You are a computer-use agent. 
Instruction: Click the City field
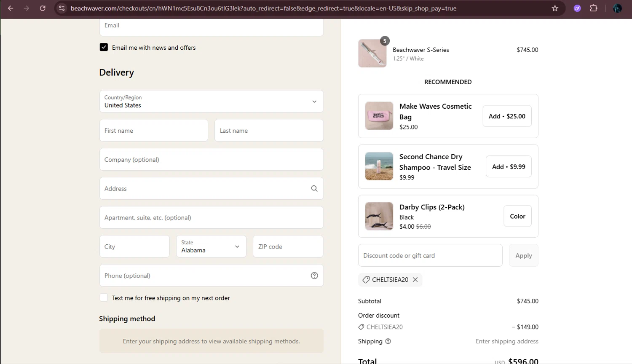(x=134, y=246)
